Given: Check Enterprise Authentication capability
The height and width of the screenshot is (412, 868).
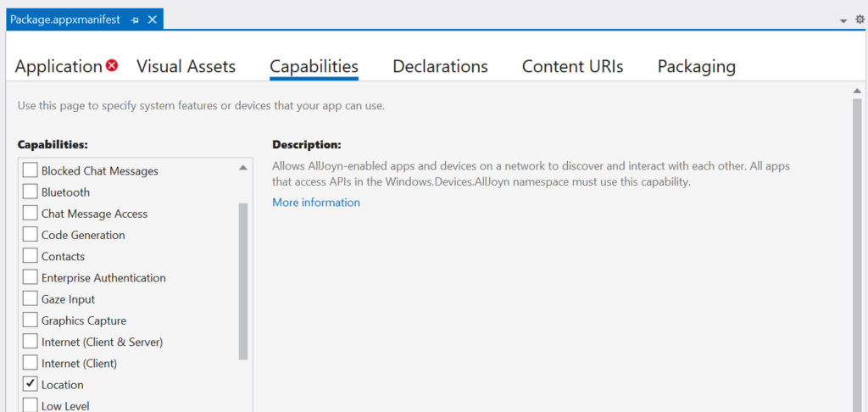Looking at the screenshot, I should [x=30, y=278].
